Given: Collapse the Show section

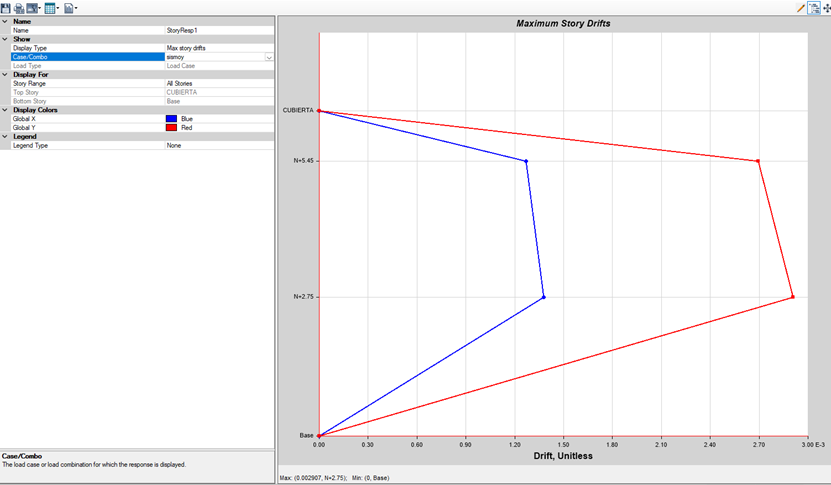Looking at the screenshot, I should [x=5, y=39].
